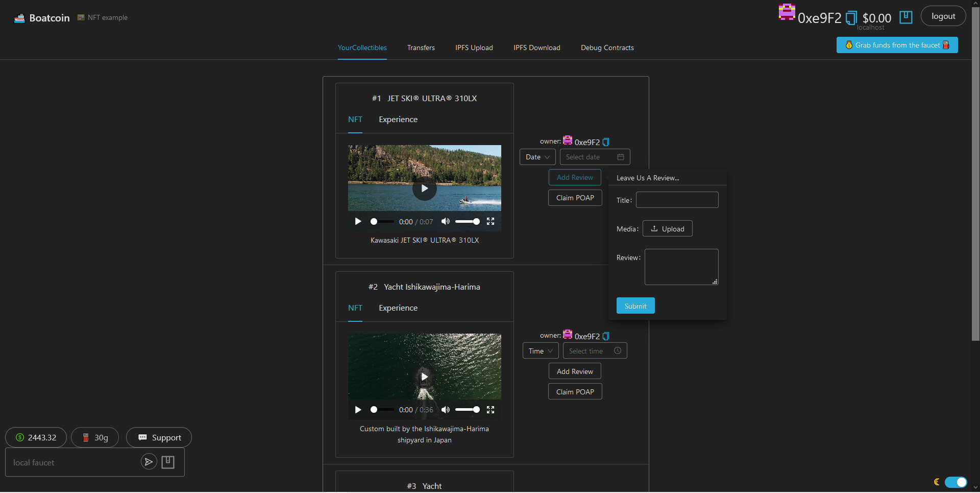Image resolution: width=980 pixels, height=493 pixels.
Task: Click Add Review for JET SKI
Action: (x=575, y=177)
